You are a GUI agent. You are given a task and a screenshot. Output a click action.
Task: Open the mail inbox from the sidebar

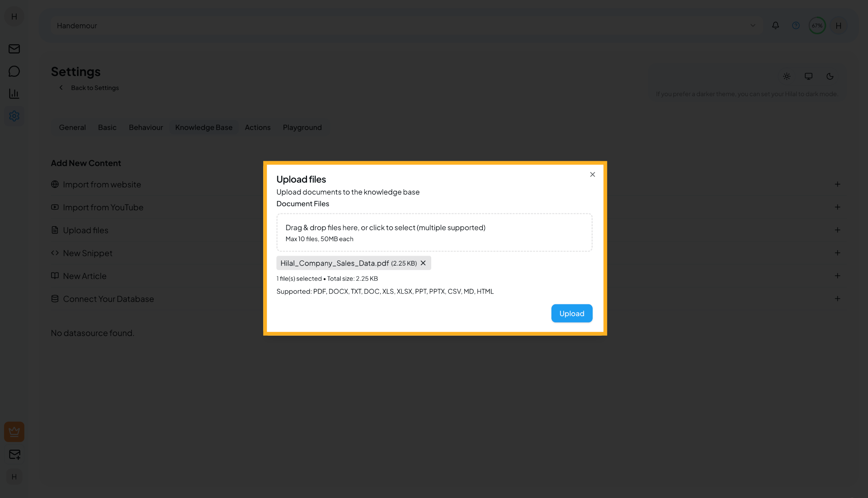(x=14, y=49)
